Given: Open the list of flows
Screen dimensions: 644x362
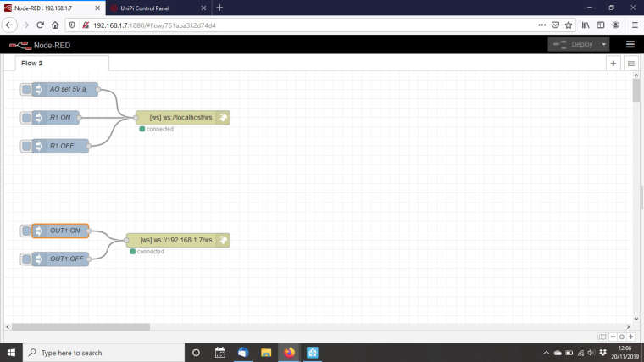Looking at the screenshot, I should click(631, 64).
